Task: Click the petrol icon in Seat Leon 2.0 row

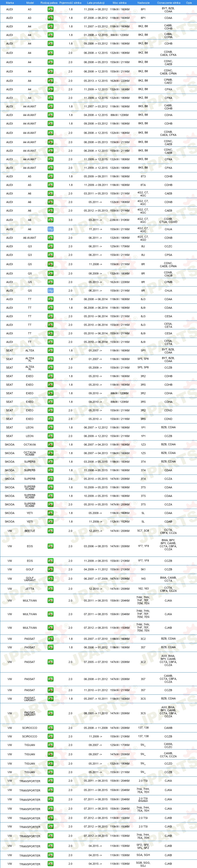Action: click(x=51, y=436)
